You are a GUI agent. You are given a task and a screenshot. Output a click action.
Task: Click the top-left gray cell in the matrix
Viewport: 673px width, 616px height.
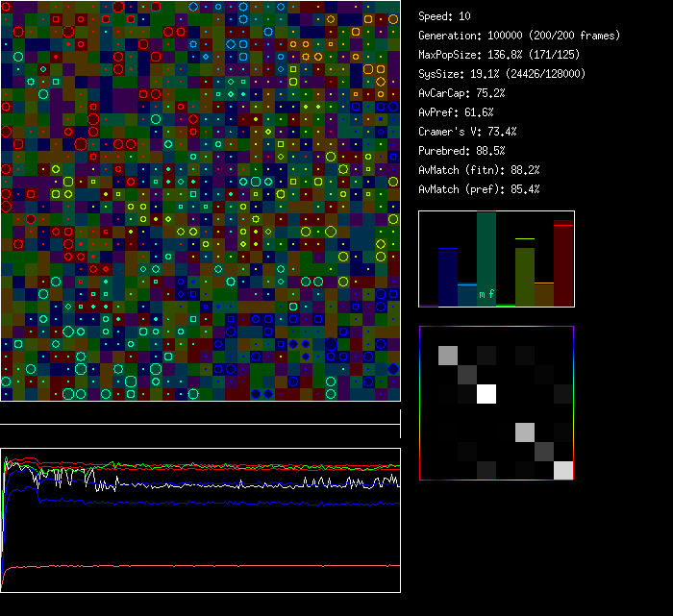448,356
